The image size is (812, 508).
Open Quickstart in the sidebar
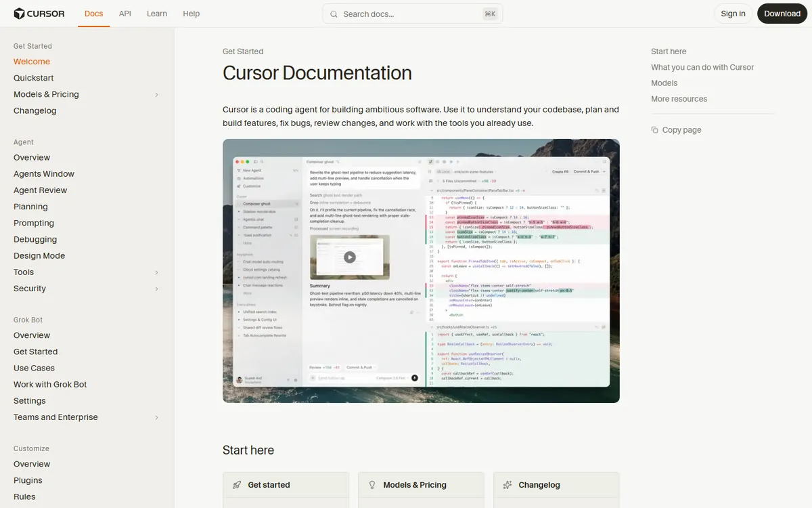pyautogui.click(x=34, y=78)
